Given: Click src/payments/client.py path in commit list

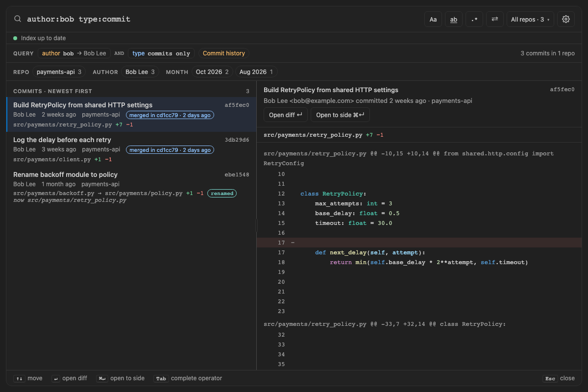Looking at the screenshot, I should click(x=52, y=159).
